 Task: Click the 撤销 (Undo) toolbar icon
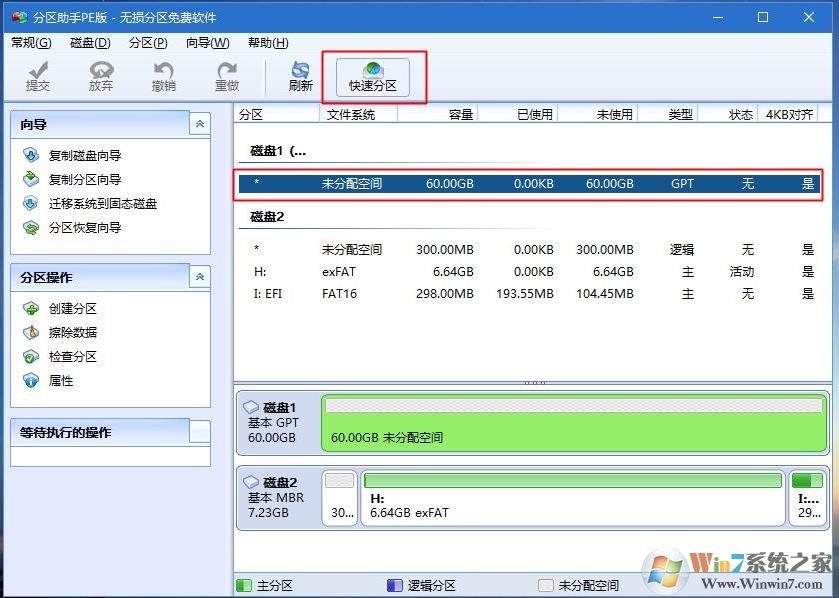coord(162,75)
